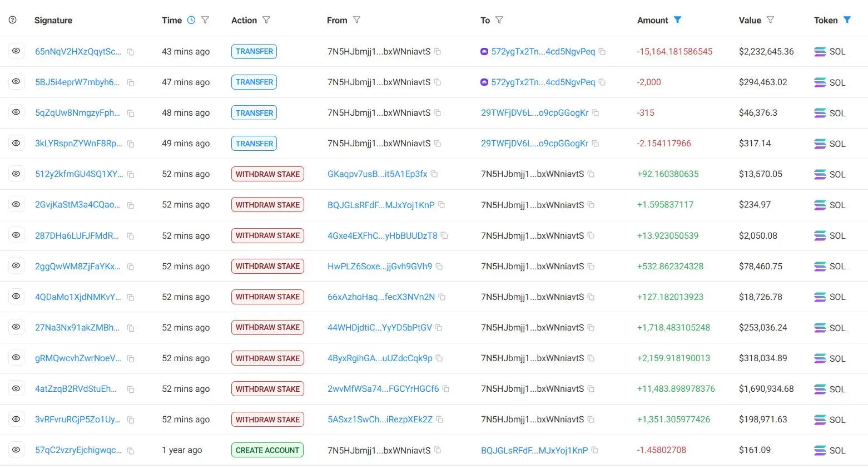
Task: Toggle the eye icon for transaction 57qC2vzryEjchigwqc
Action: pyautogui.click(x=16, y=450)
